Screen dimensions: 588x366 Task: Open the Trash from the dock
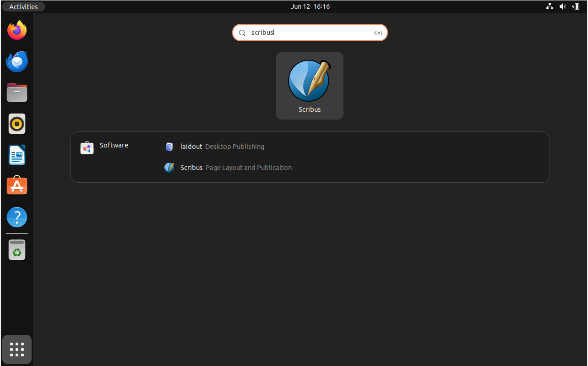[17, 250]
